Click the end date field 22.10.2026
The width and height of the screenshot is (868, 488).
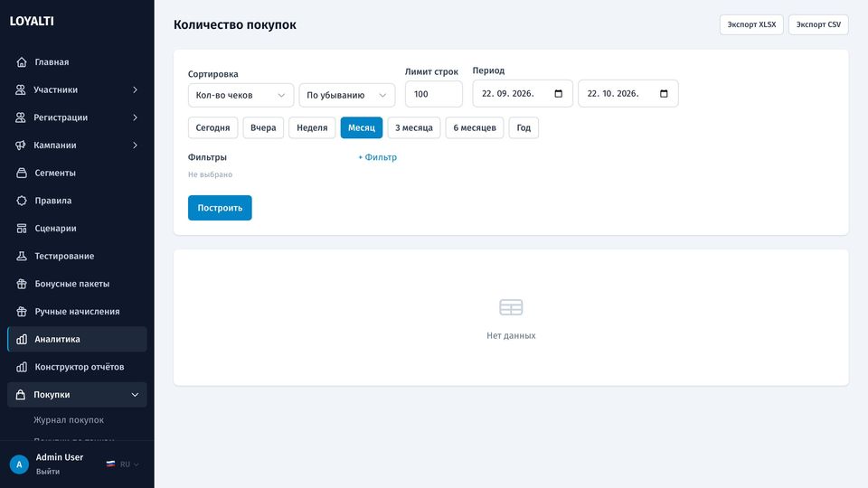pos(627,93)
